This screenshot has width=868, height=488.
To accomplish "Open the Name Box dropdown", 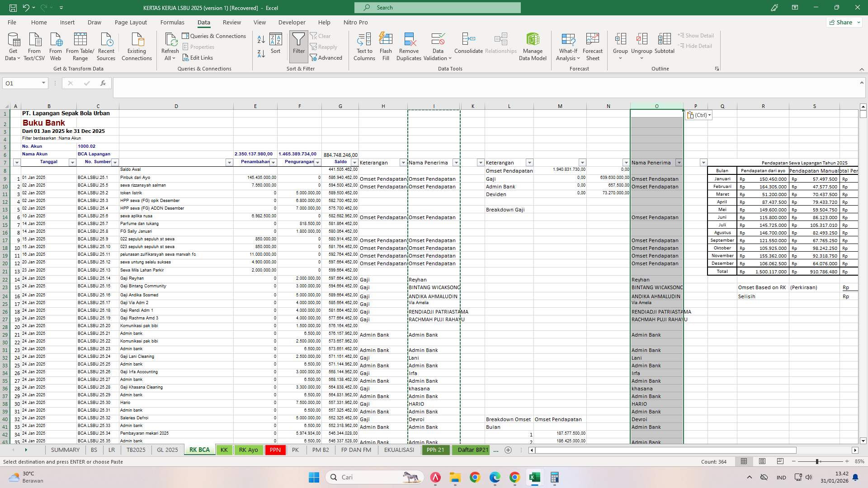I will click(43, 83).
